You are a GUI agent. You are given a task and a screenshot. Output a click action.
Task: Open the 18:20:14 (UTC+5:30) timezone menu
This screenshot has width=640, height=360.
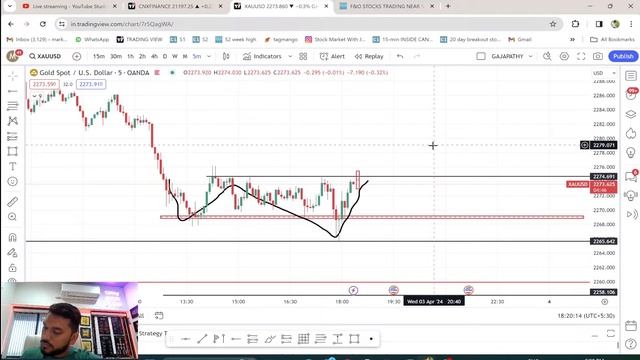tap(586, 316)
